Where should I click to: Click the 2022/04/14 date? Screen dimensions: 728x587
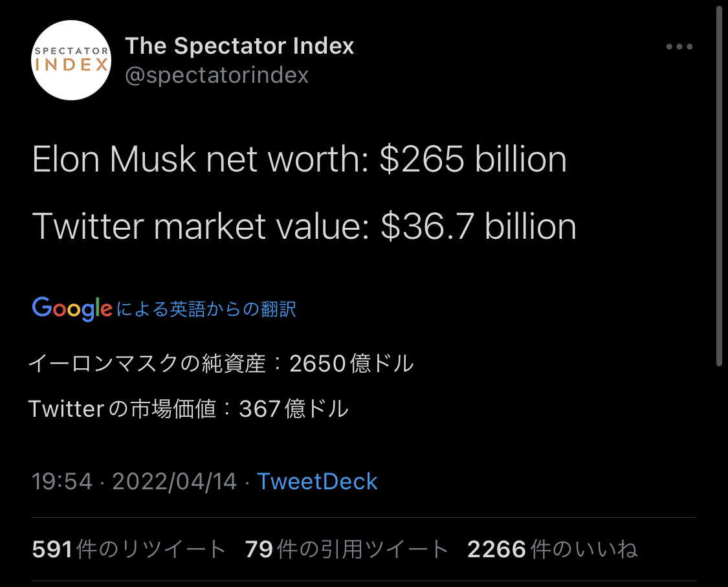pos(175,481)
